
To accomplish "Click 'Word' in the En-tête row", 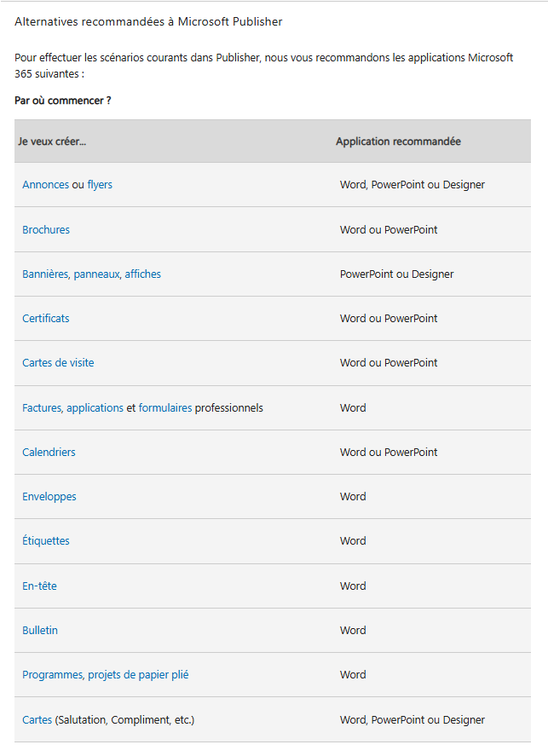I will tap(353, 586).
